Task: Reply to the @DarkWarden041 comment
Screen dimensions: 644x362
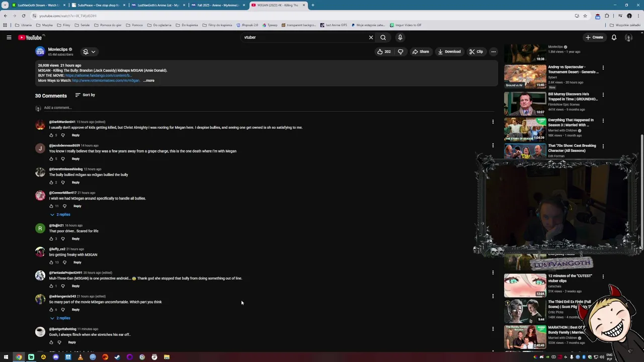Action: pyautogui.click(x=75, y=135)
